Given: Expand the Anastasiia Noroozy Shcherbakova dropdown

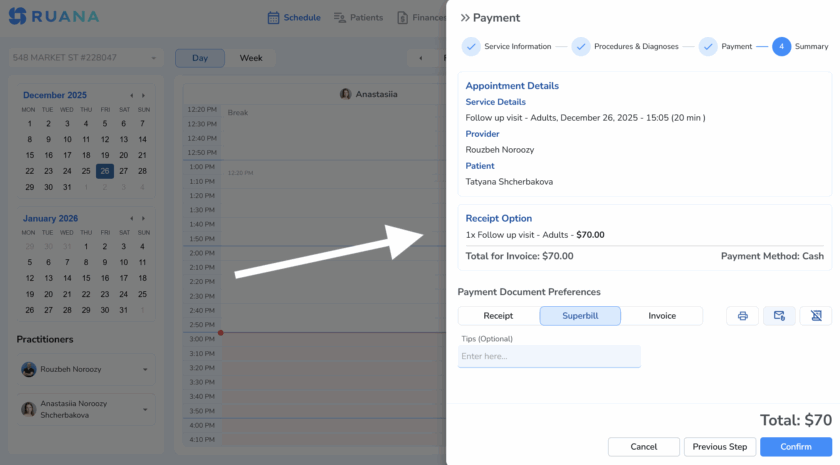Looking at the screenshot, I should 145,410.
